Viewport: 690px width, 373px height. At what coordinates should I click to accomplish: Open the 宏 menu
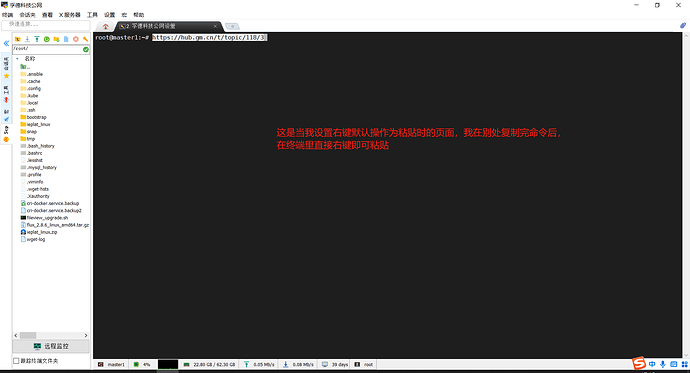pos(124,15)
